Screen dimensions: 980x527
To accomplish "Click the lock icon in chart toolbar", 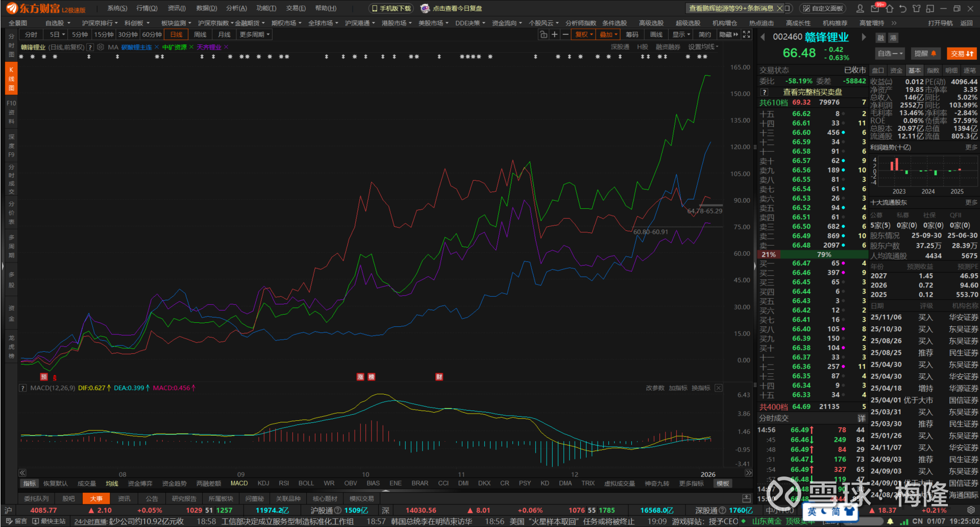I will tap(544, 34).
